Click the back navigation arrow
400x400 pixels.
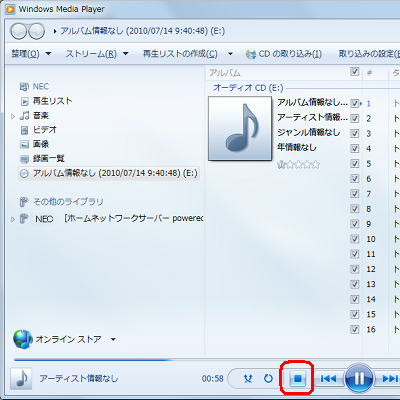click(x=19, y=31)
